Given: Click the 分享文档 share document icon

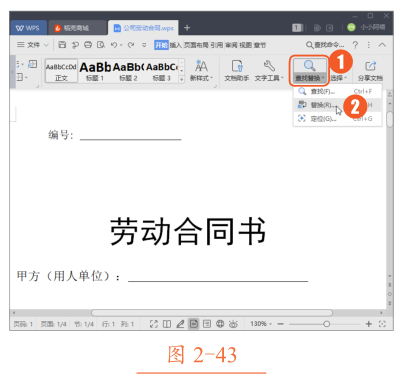Looking at the screenshot, I should tap(370, 70).
